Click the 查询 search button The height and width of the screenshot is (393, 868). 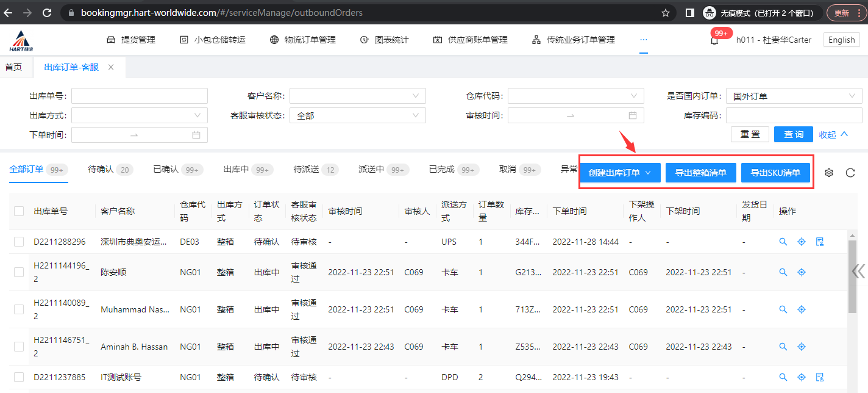(x=793, y=134)
